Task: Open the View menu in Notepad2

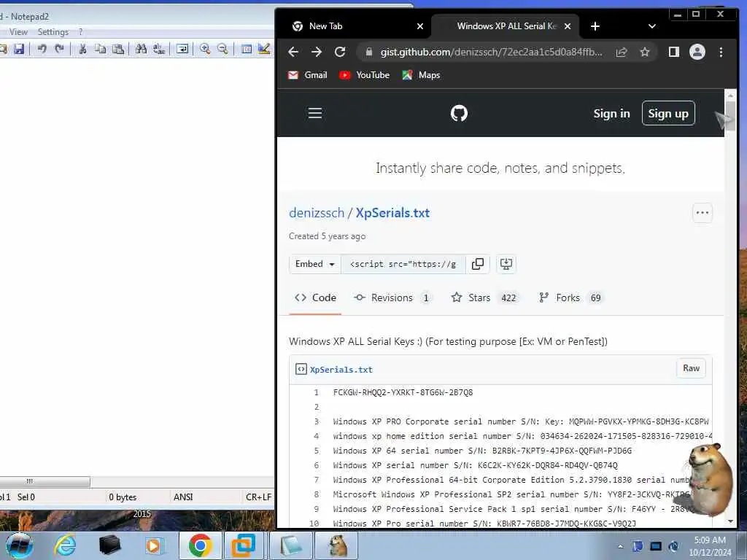Action: [x=18, y=32]
